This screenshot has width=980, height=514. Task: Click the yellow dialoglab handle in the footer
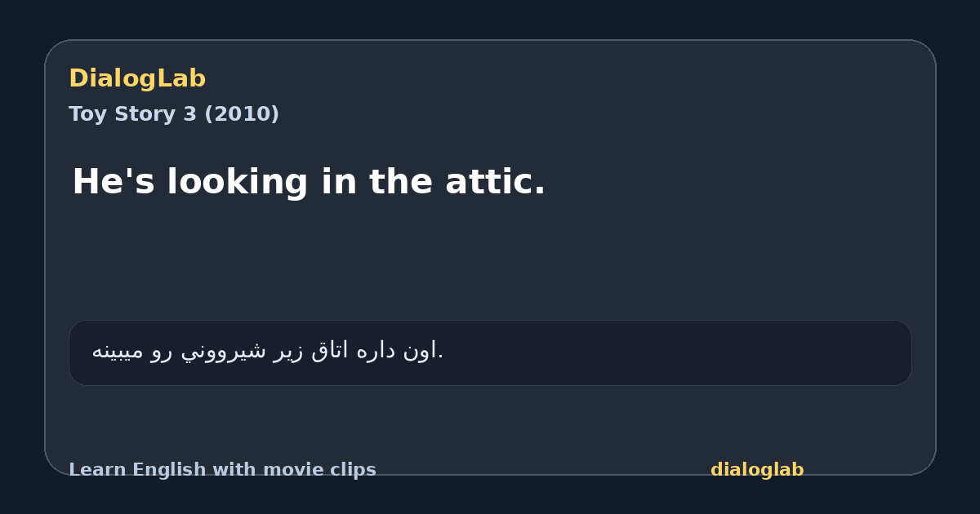pos(757,470)
